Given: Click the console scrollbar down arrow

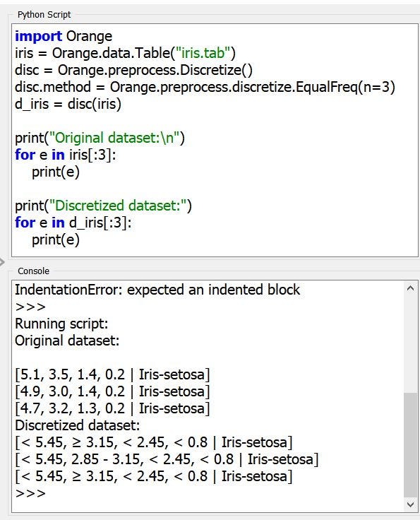Looking at the screenshot, I should point(410,504).
